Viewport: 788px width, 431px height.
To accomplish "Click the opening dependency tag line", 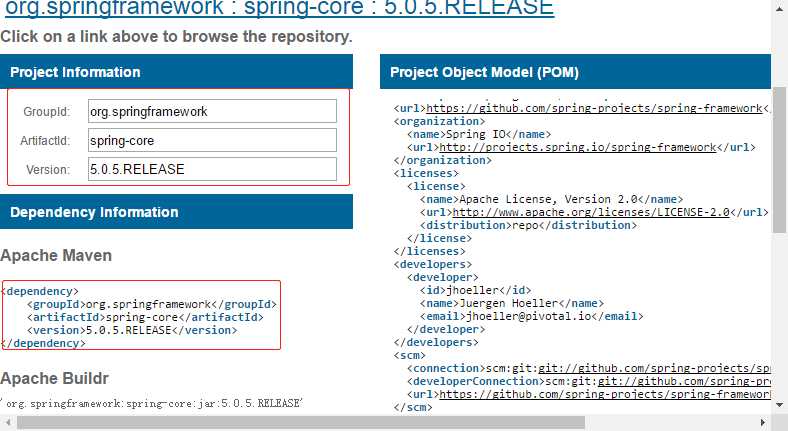I will (x=40, y=291).
